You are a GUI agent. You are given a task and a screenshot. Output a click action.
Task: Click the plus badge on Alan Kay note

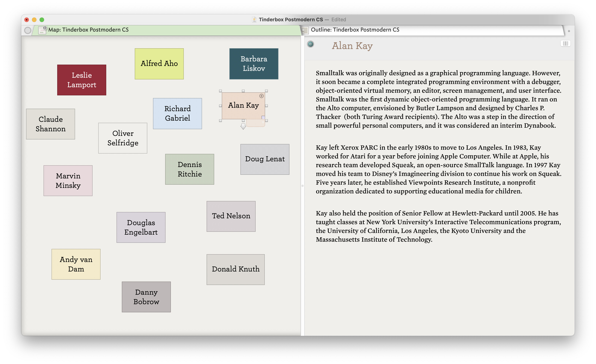[x=261, y=96]
